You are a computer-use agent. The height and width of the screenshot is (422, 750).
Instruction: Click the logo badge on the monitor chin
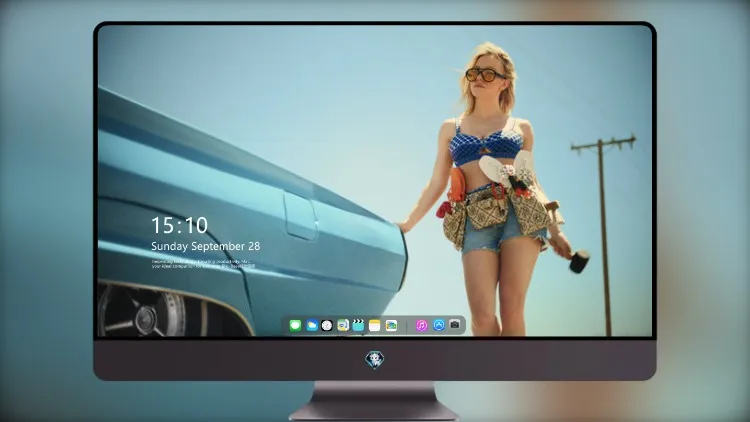pos(375,360)
